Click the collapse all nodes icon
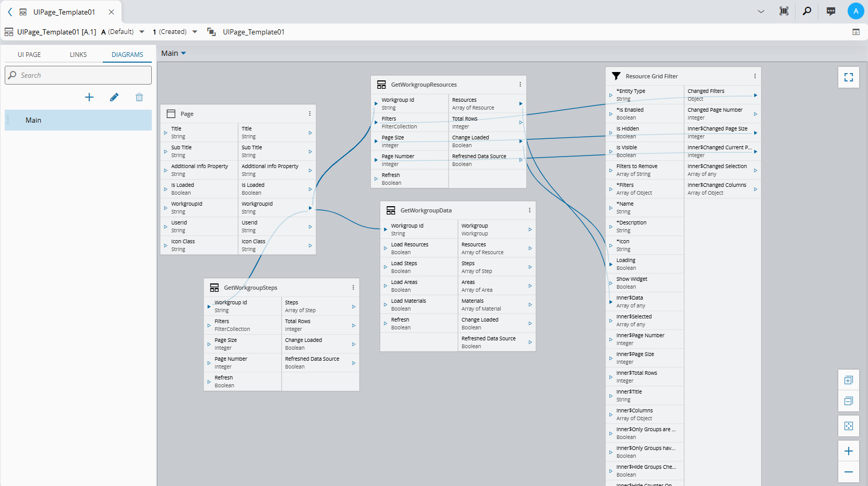The image size is (868, 486). tap(849, 401)
